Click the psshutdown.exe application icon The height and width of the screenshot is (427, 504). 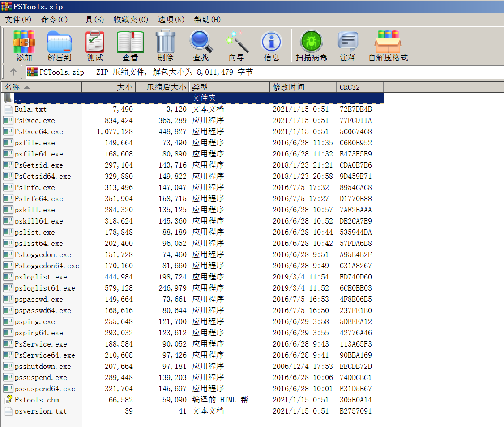(8, 366)
